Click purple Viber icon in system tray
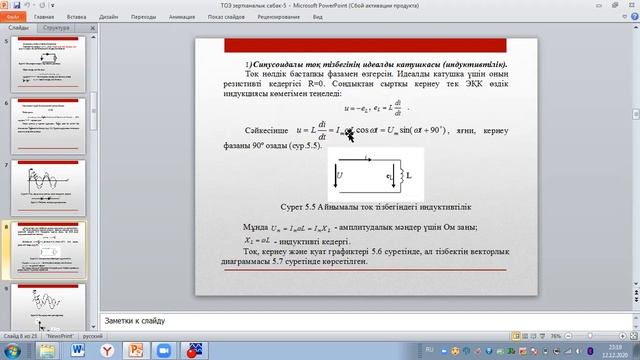Viewport: 640px width, 360px height. [x=590, y=351]
